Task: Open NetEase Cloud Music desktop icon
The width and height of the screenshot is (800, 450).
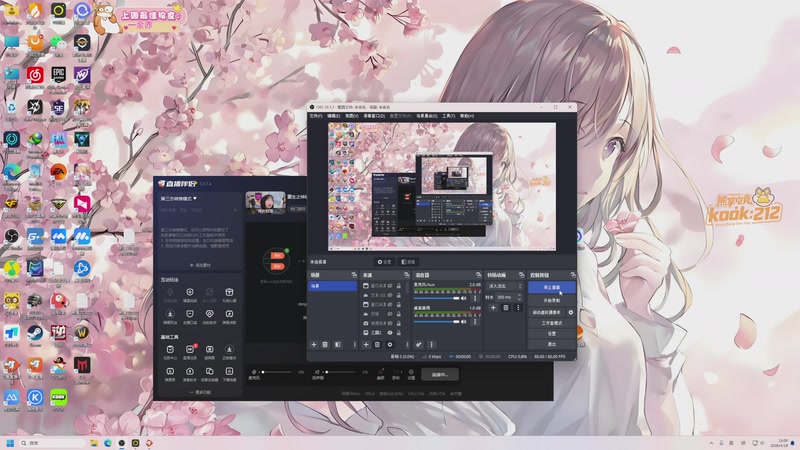Action: 35,78
